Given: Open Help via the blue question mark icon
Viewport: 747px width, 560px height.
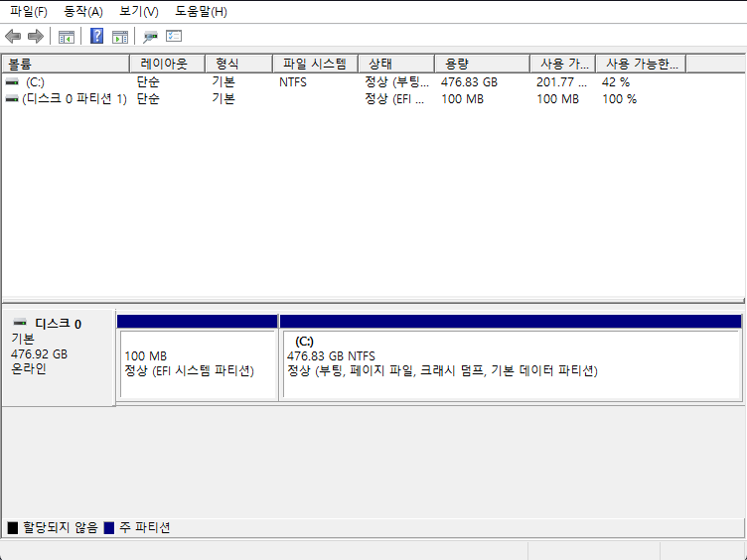Looking at the screenshot, I should click(97, 37).
